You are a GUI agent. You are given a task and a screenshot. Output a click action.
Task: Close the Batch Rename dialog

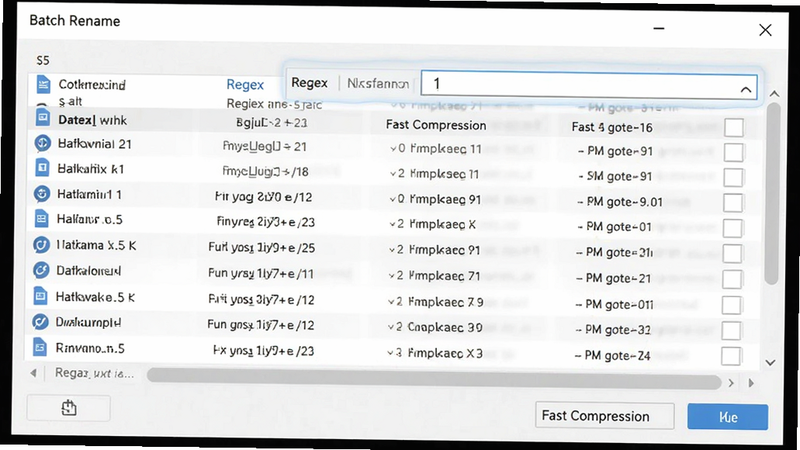click(x=765, y=30)
